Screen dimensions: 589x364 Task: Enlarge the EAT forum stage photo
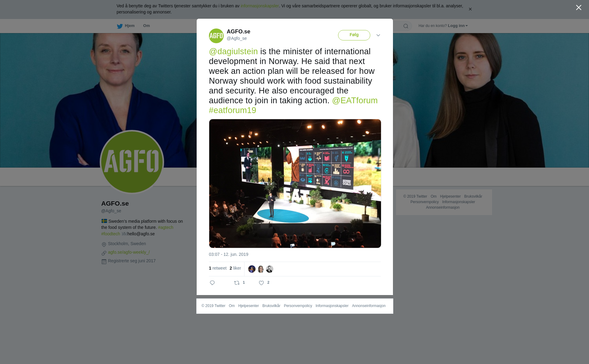click(295, 184)
